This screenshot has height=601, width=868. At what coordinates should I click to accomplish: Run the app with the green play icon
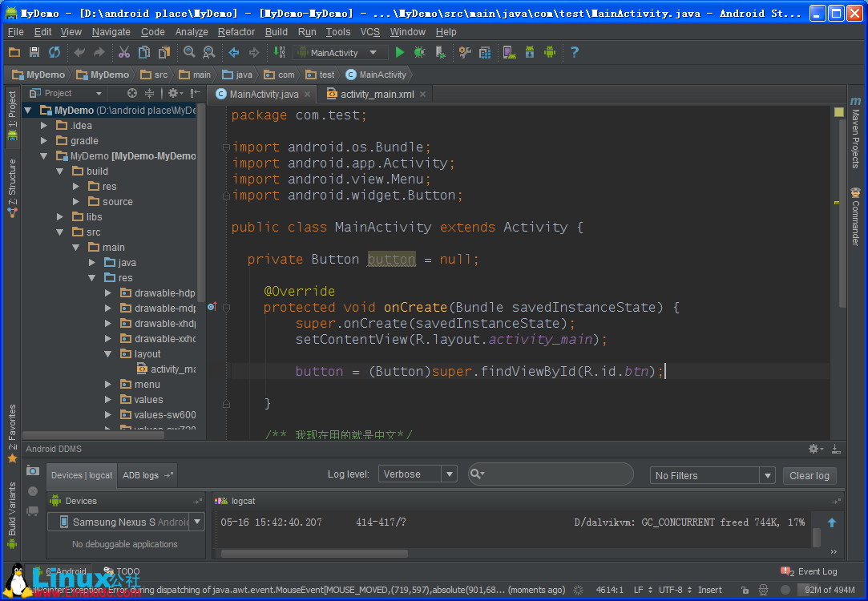(x=399, y=53)
